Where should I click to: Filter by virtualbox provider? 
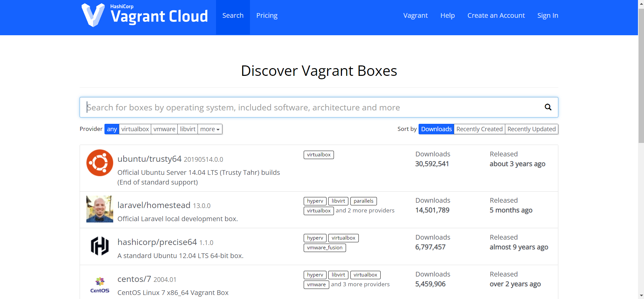pos(135,129)
